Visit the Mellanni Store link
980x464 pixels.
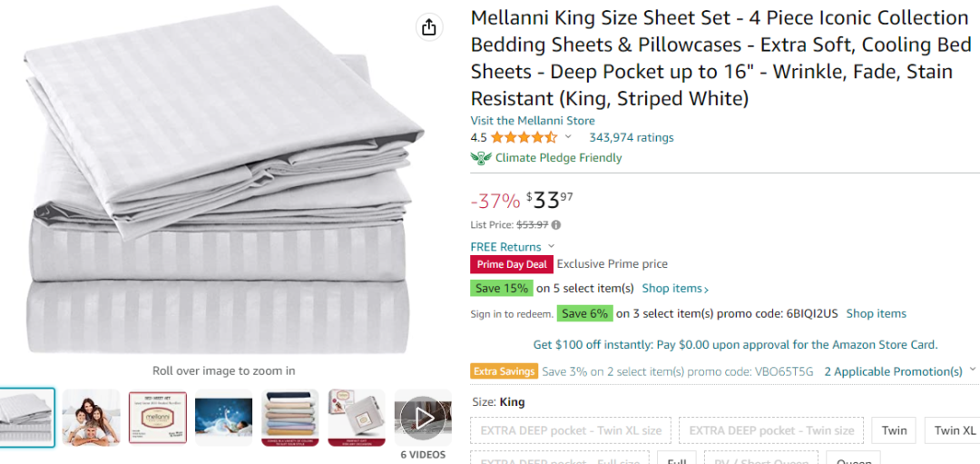[x=533, y=121]
